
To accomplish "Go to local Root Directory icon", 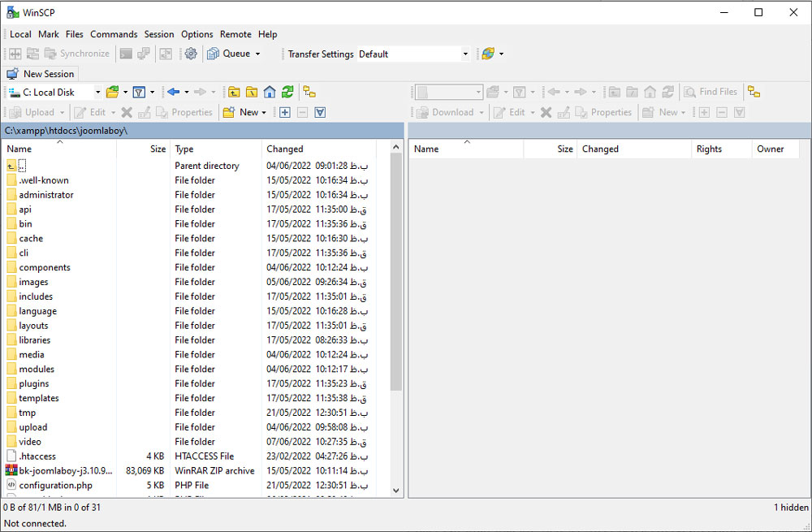I will coord(252,92).
